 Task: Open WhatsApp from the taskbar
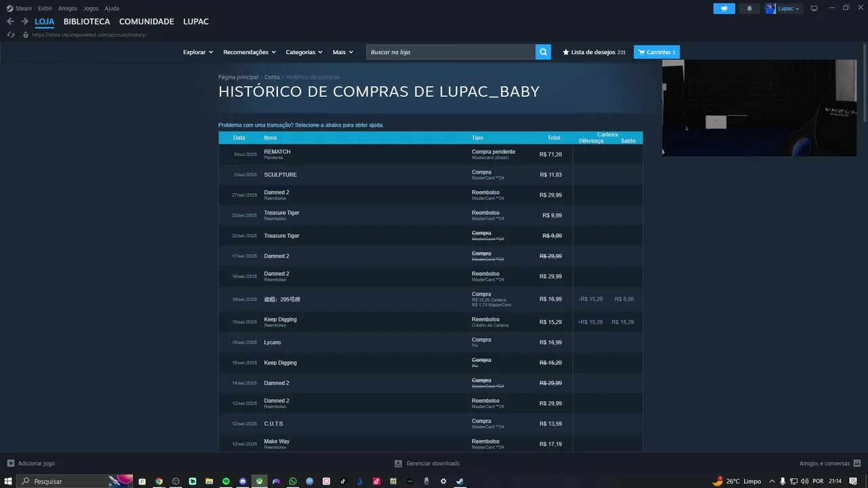tap(293, 481)
